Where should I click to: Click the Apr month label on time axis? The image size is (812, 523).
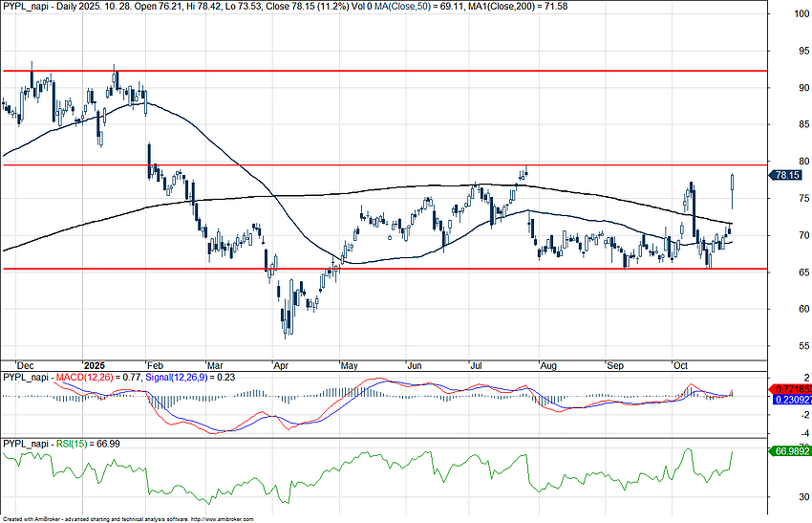(x=279, y=365)
